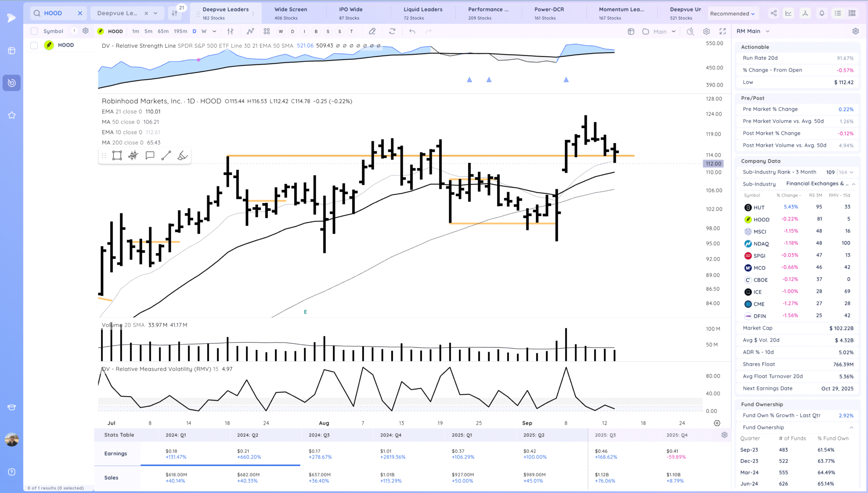Switch to list-with-grid view icon
This screenshot has width=868, height=493.
click(852, 13)
